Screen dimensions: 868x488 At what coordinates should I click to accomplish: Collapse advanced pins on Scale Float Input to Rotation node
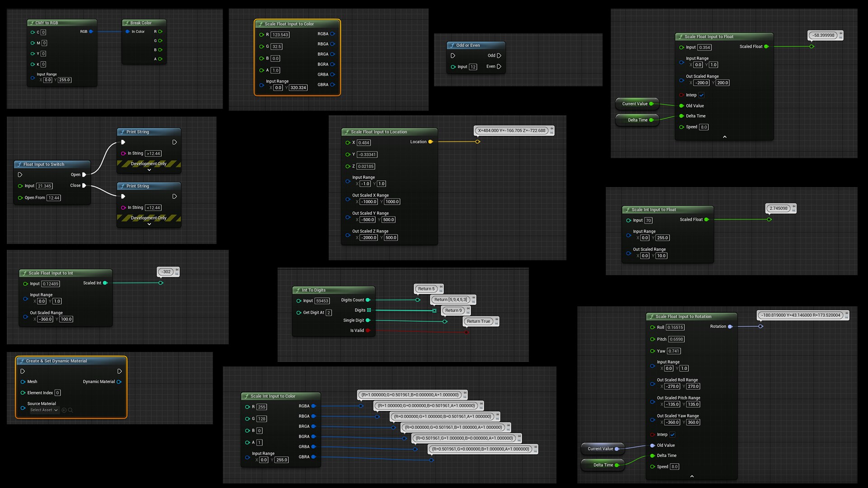[692, 476]
